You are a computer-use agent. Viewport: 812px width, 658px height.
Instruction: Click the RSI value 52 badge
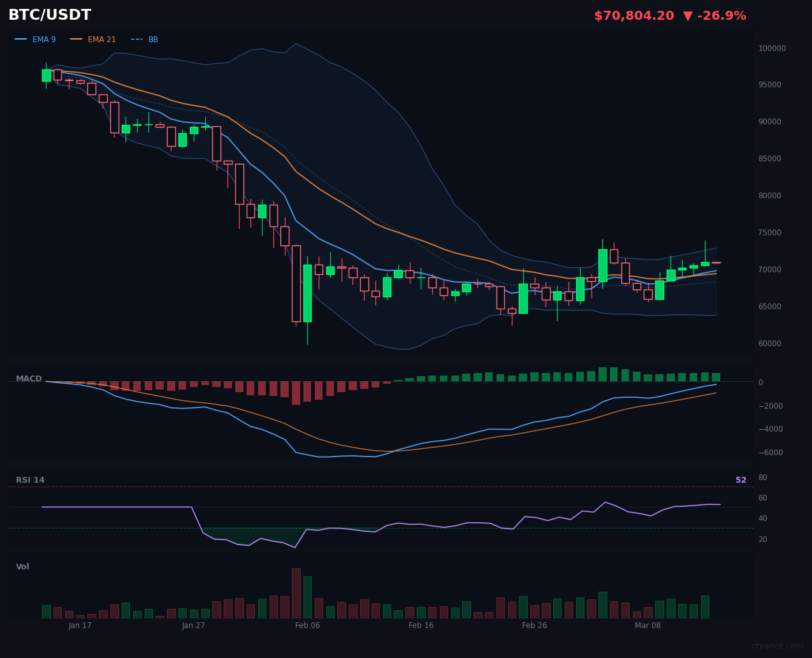click(740, 479)
